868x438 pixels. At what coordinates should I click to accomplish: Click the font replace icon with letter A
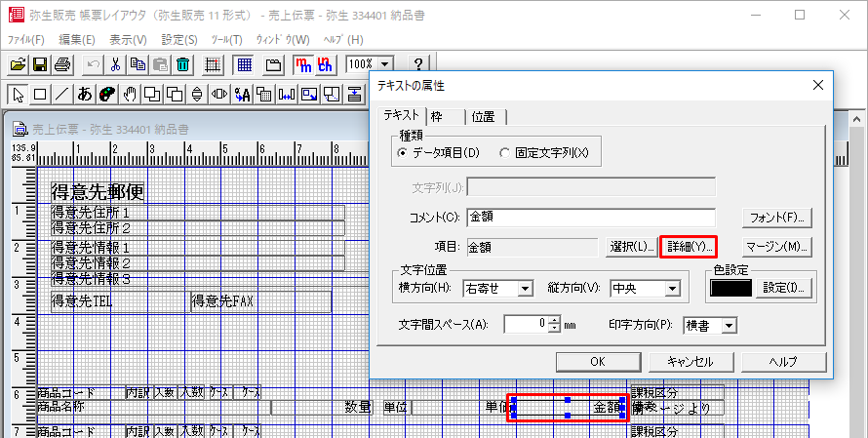(242, 95)
